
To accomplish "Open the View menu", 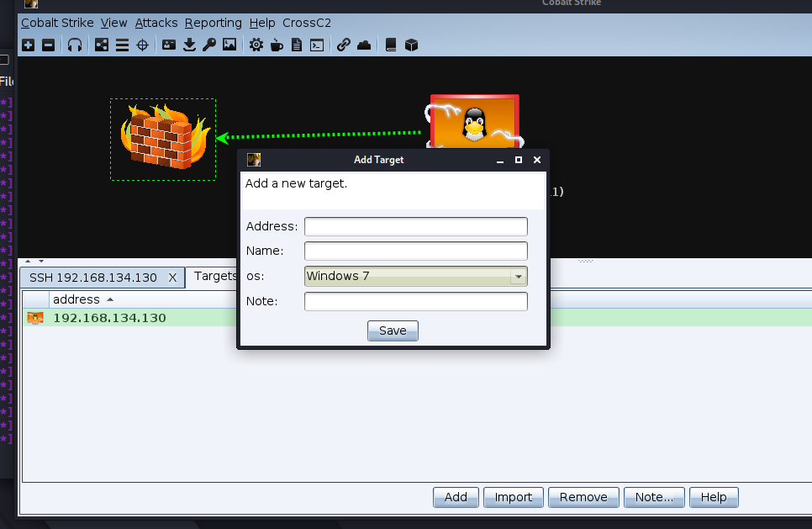I will click(x=114, y=23).
